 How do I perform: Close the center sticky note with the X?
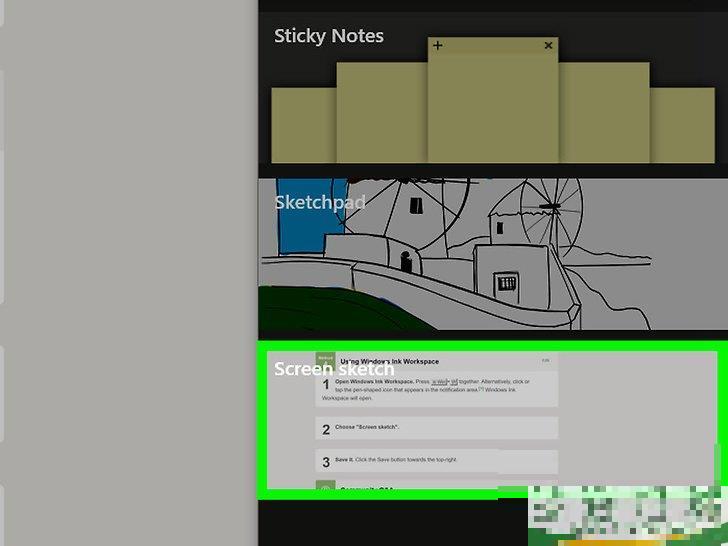(548, 45)
